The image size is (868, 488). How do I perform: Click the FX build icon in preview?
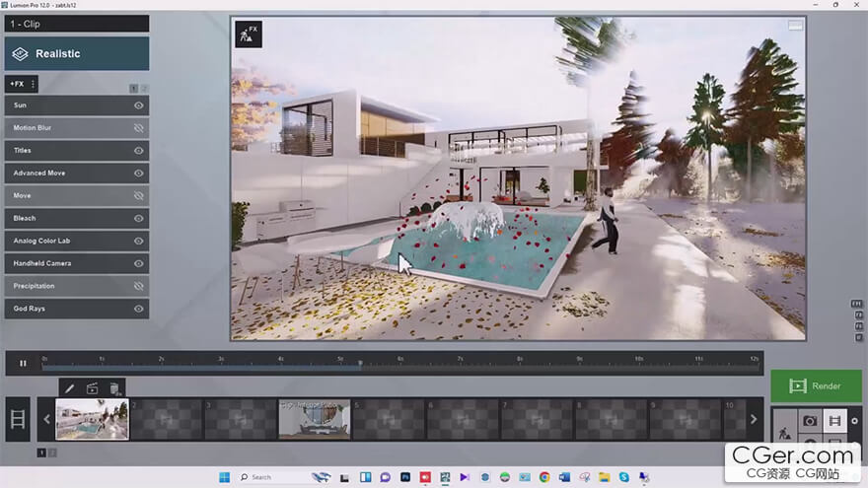point(248,35)
